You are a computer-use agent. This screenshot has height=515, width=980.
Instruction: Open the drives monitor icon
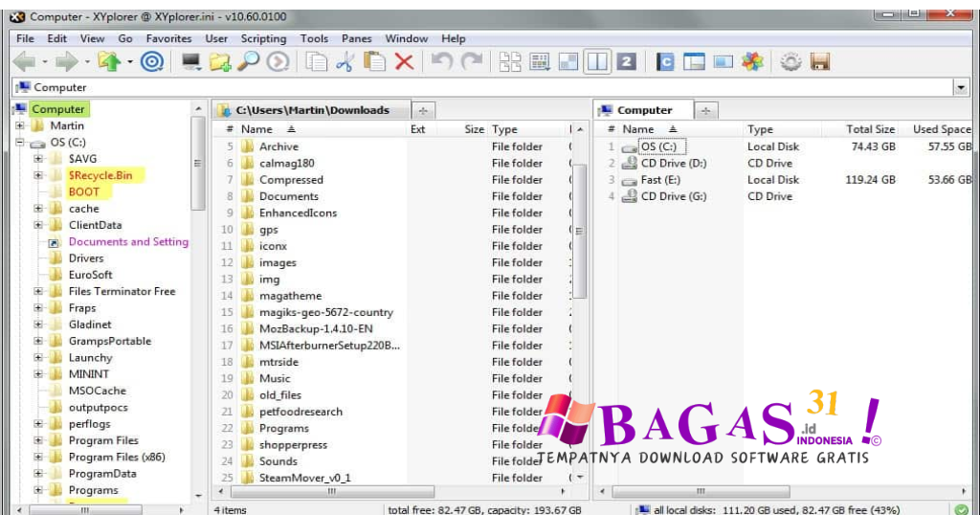[x=190, y=62]
